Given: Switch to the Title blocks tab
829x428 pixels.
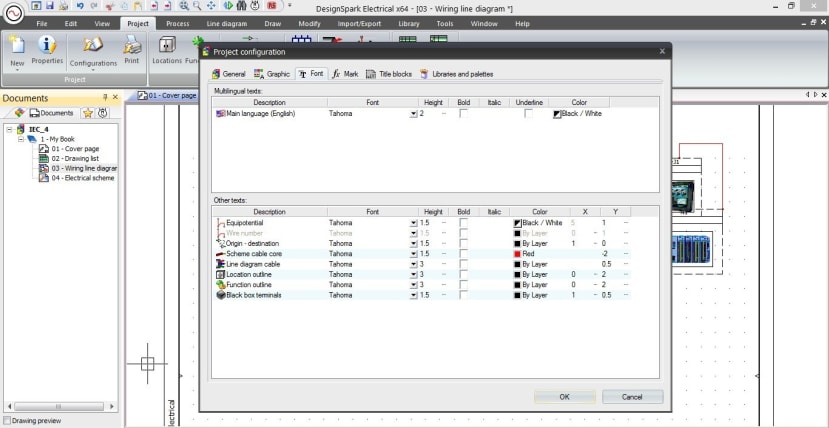Looking at the screenshot, I should [389, 74].
